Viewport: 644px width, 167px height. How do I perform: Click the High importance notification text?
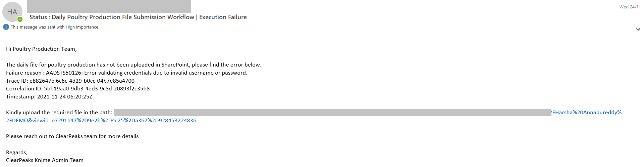point(55,27)
